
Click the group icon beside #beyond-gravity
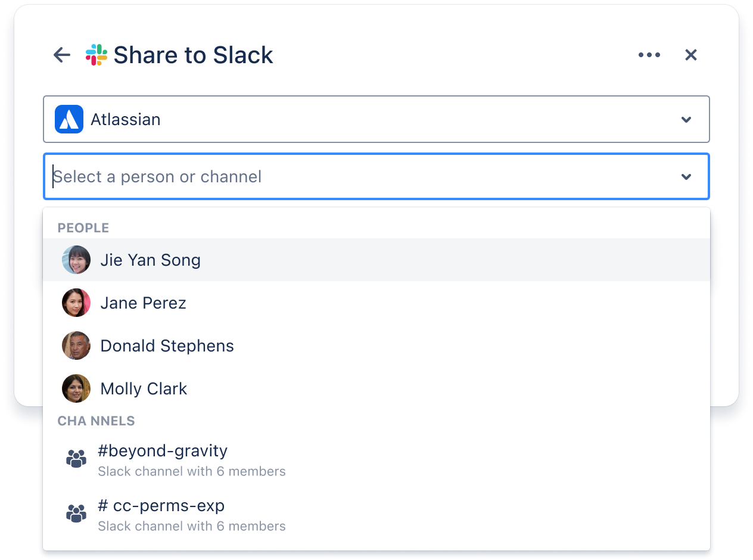coord(76,459)
